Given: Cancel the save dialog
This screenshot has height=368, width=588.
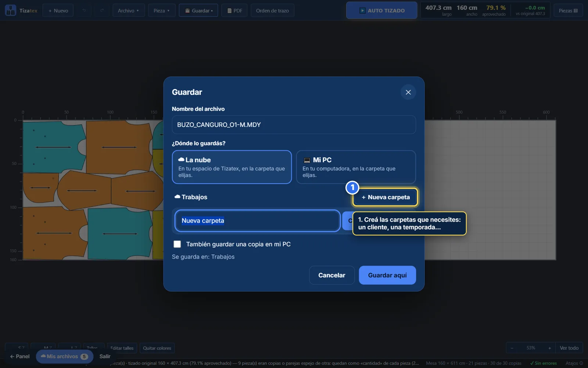Looking at the screenshot, I should (x=331, y=275).
